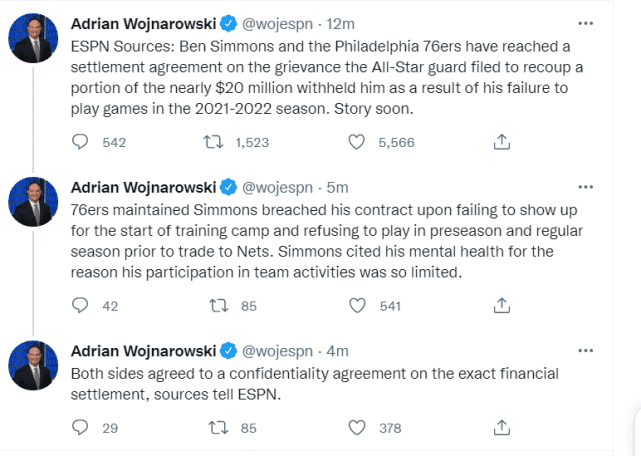The width and height of the screenshot is (641, 456).
Task: Reply to the confidentiality agreement tweet
Action: coord(82,428)
